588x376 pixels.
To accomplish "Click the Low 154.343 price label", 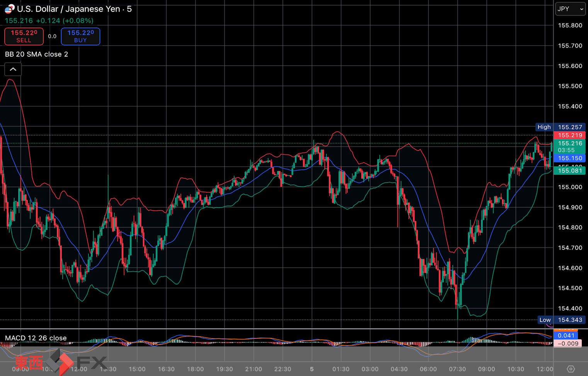I will (561, 320).
